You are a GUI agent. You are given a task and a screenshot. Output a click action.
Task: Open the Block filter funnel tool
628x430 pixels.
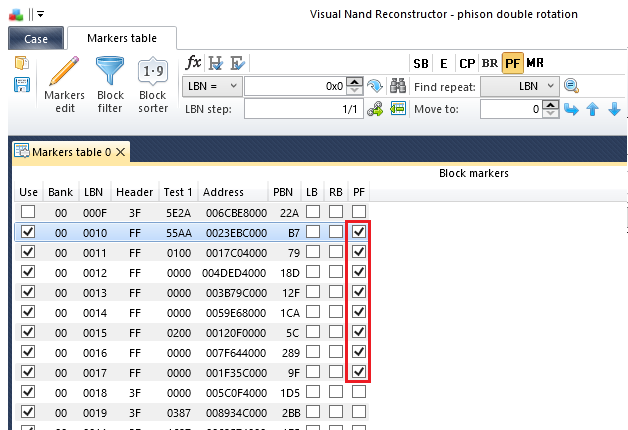pyautogui.click(x=110, y=85)
